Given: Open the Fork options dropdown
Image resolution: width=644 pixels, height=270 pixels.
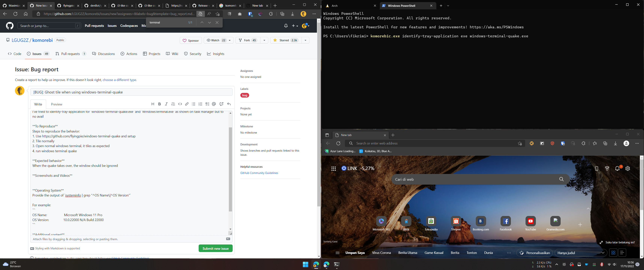Looking at the screenshot, I should (x=264, y=40).
